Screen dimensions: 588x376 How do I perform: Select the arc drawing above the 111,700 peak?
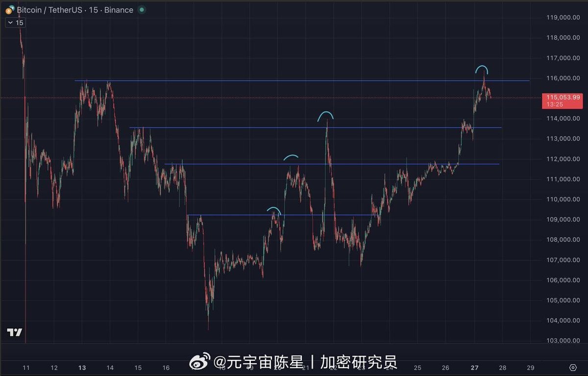click(x=291, y=157)
